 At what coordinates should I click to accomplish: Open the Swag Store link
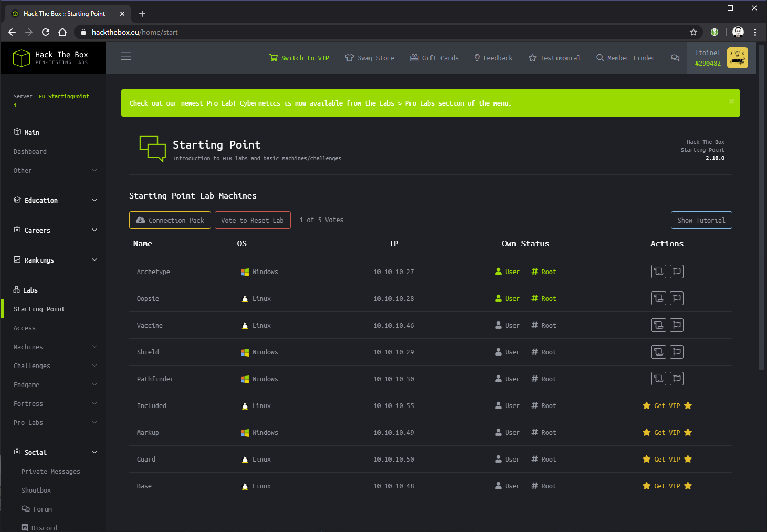tap(370, 58)
